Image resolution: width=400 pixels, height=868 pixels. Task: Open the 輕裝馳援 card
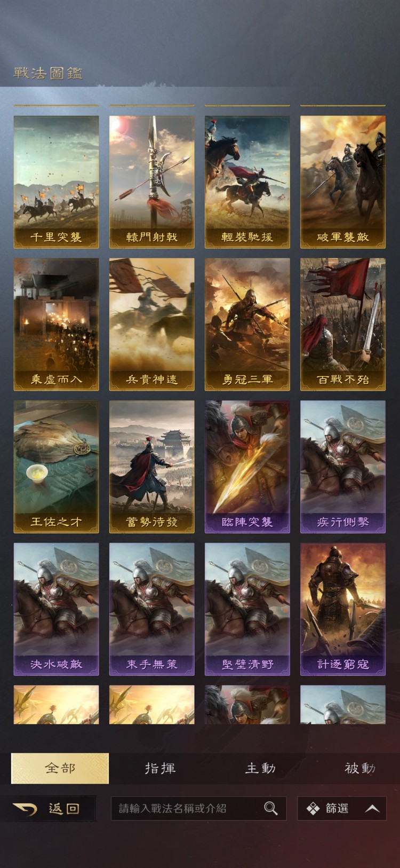(x=247, y=182)
